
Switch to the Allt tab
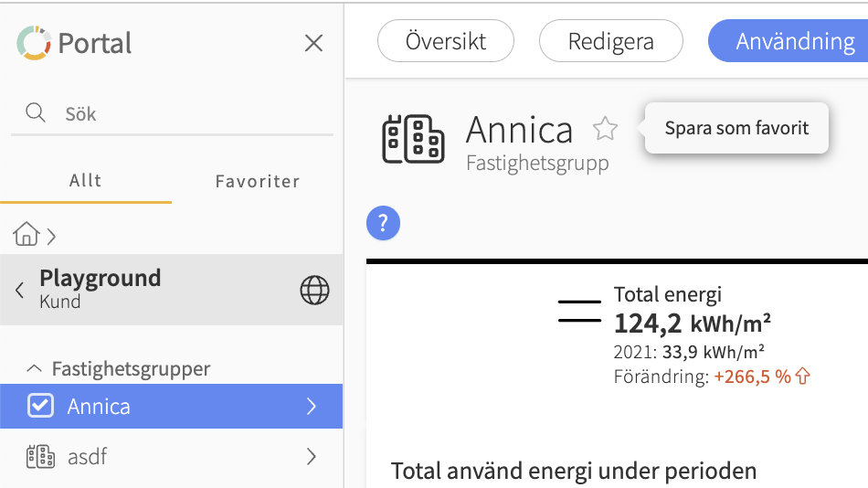86,181
